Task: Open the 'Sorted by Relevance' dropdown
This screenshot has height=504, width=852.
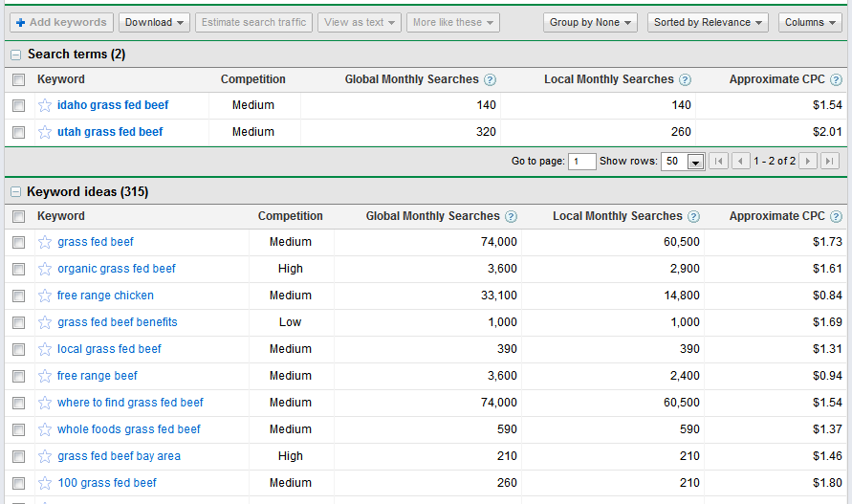Action: pyautogui.click(x=709, y=22)
